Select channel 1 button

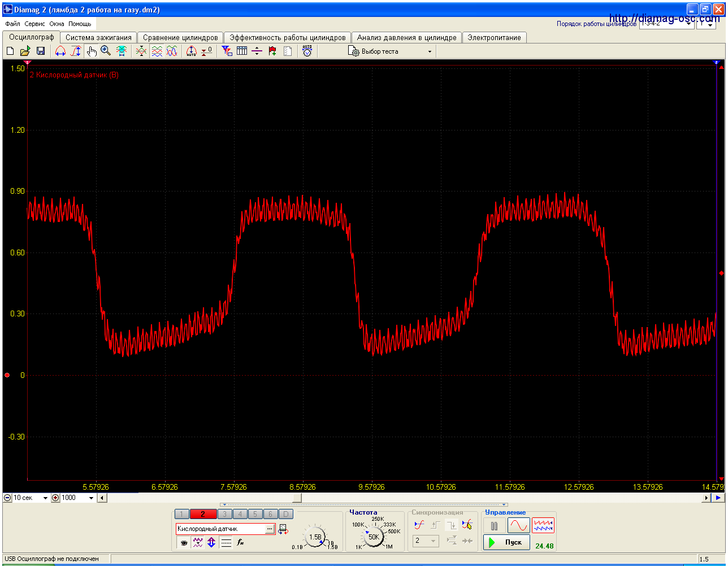181,514
